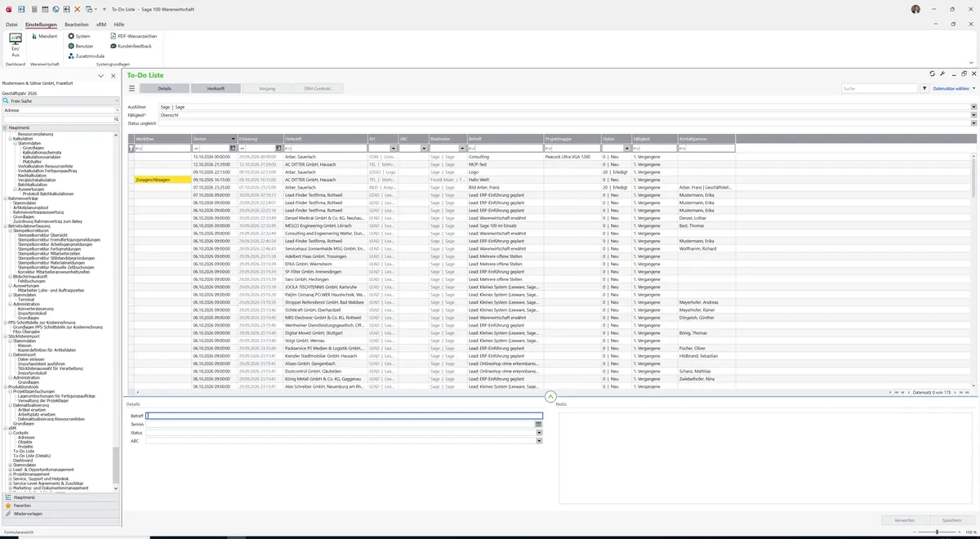The width and height of the screenshot is (980, 539).
Task: Open the hamburger menu in To-Do Liste
Action: [x=131, y=88]
